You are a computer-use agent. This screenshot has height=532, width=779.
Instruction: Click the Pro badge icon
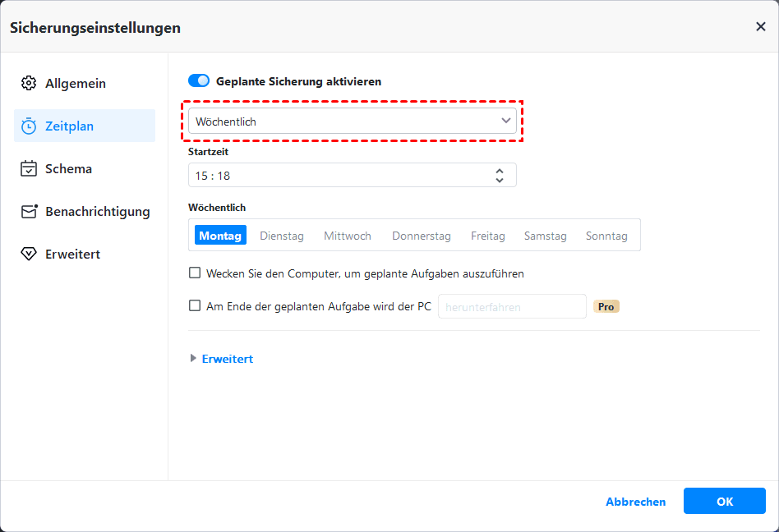pos(606,306)
